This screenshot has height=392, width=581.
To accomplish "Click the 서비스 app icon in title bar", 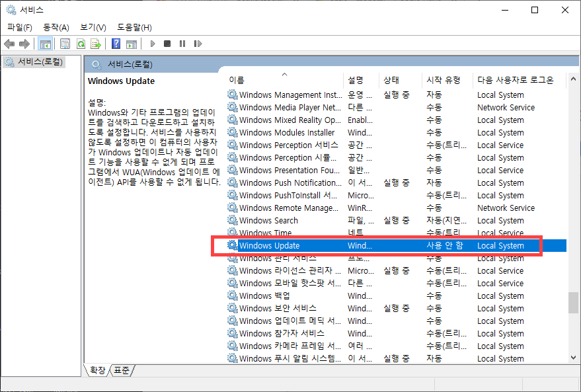I will click(11, 10).
